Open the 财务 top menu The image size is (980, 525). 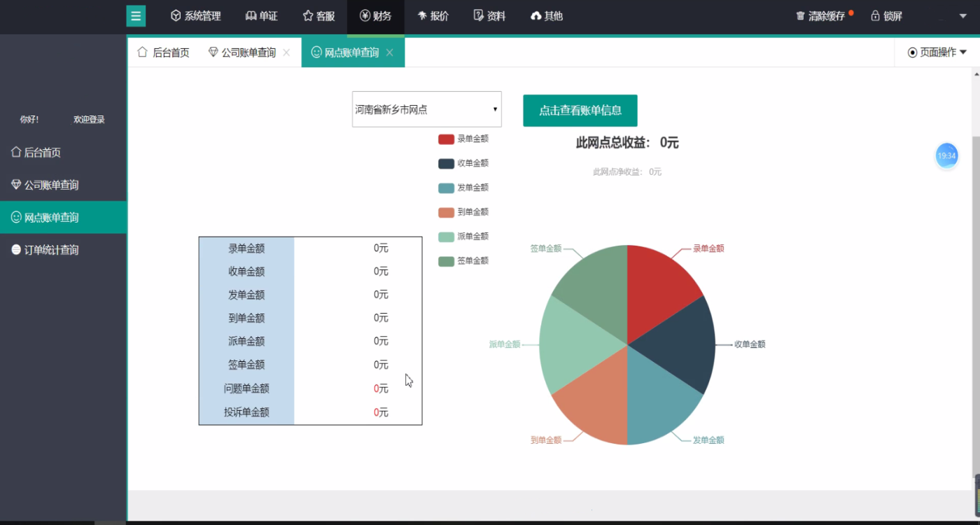tap(375, 16)
